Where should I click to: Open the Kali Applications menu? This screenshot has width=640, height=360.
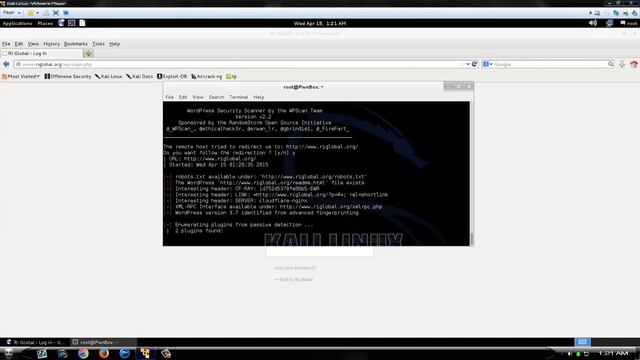pos(17,23)
